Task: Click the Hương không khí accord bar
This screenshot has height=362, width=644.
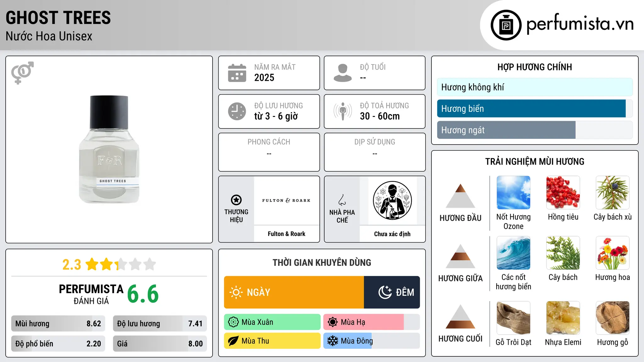Action: pos(535,87)
